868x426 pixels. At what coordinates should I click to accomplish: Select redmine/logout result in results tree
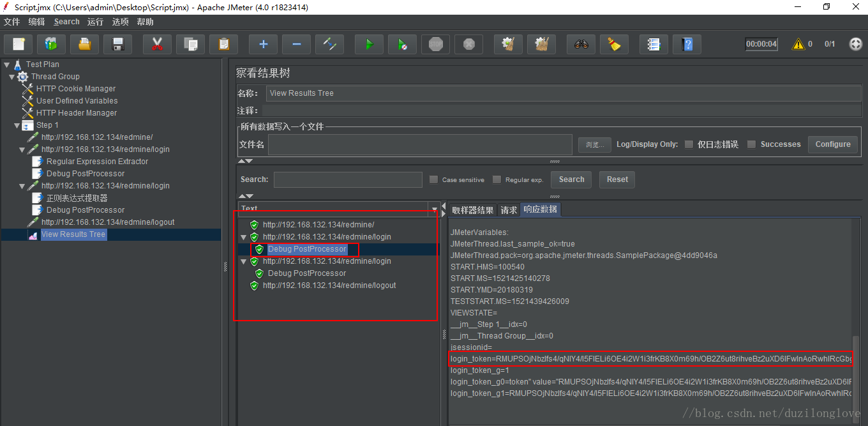pos(329,285)
